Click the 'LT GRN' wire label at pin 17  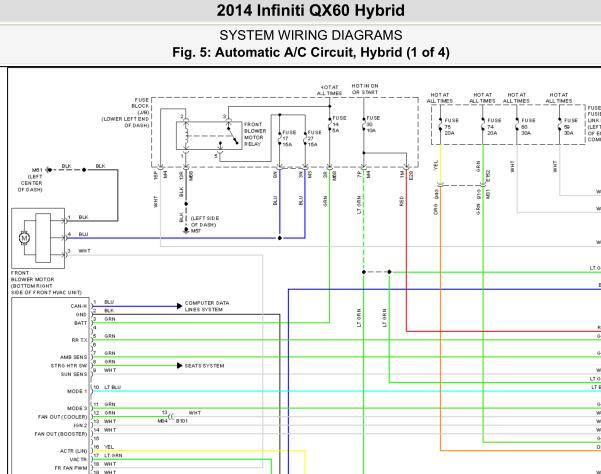click(113, 456)
